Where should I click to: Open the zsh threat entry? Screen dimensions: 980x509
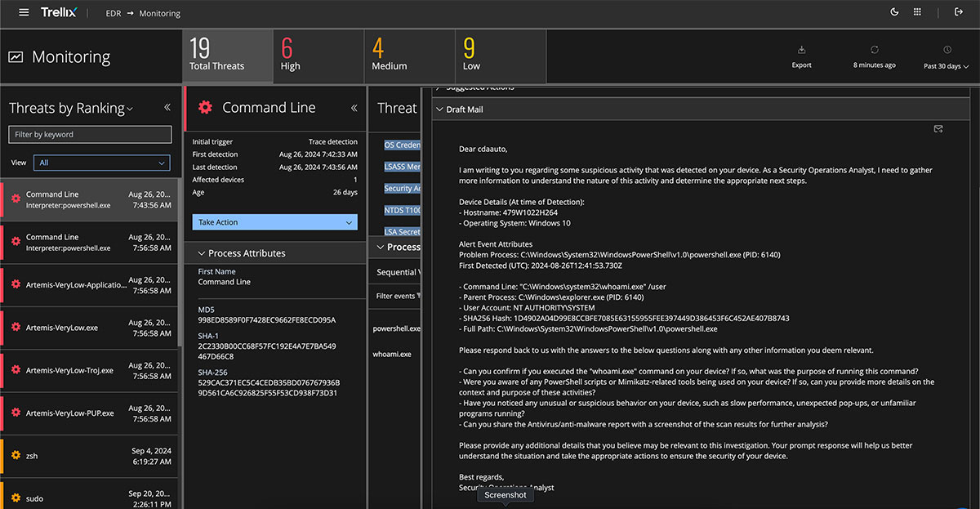33,456
